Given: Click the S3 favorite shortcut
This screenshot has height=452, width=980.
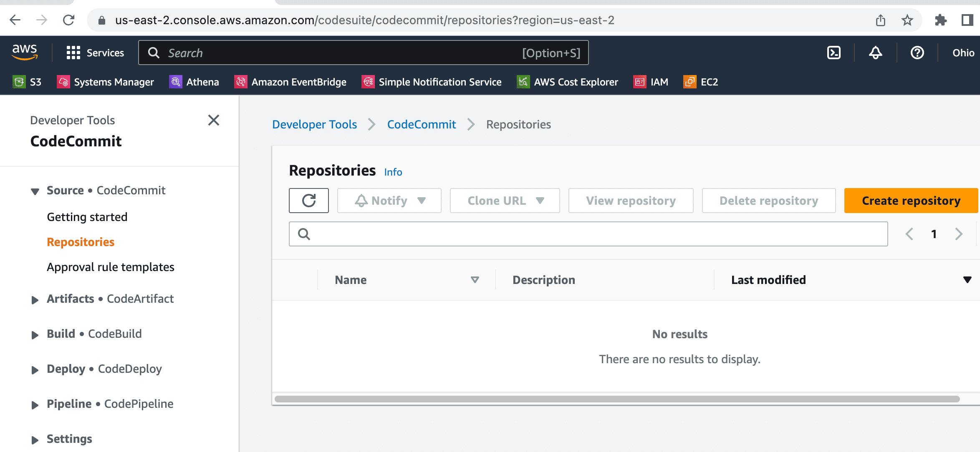Looking at the screenshot, I should (27, 82).
